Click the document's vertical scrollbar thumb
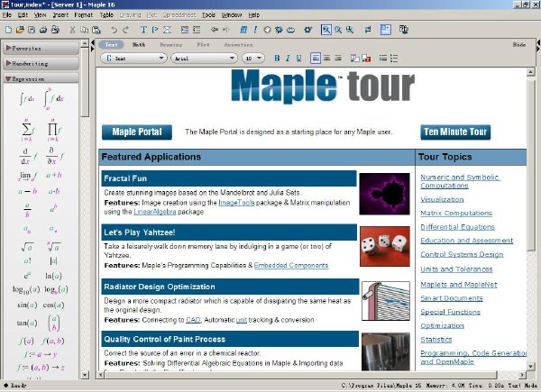The width and height of the screenshot is (541, 392). [x=531, y=164]
